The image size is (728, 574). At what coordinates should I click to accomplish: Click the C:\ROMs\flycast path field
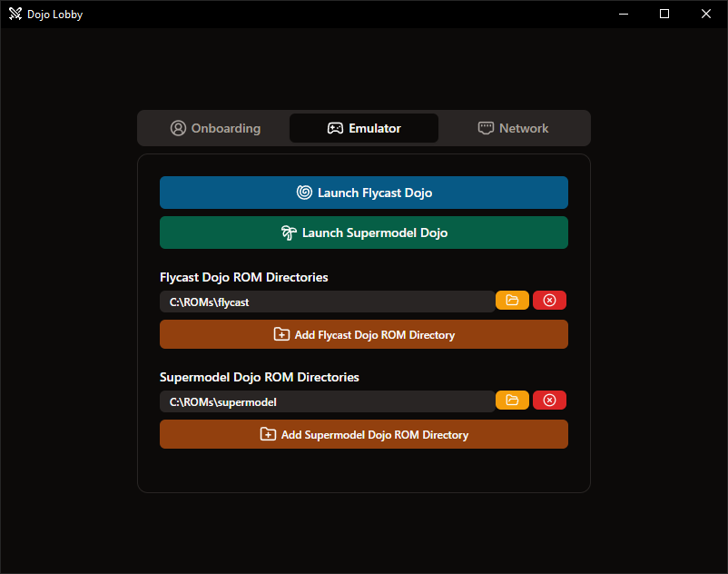coord(328,302)
